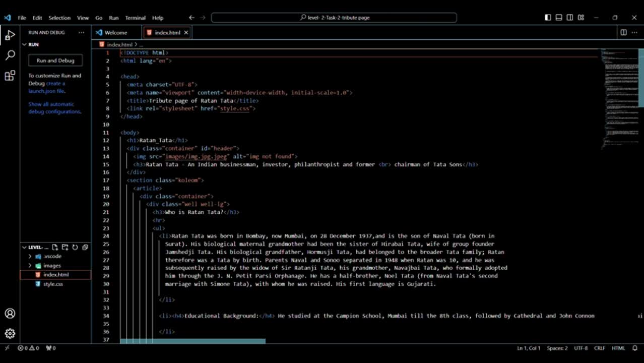Open the Selection menu
The image size is (644, 363).
59,18
